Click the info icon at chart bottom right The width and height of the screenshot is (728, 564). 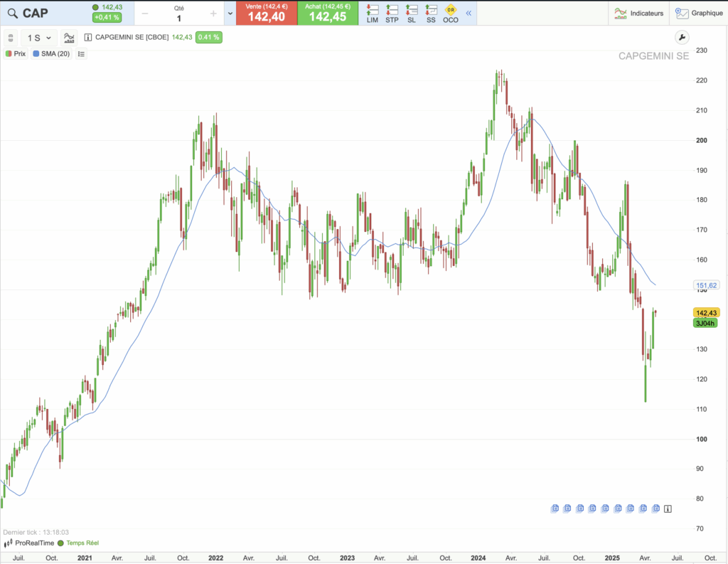pyautogui.click(x=668, y=509)
